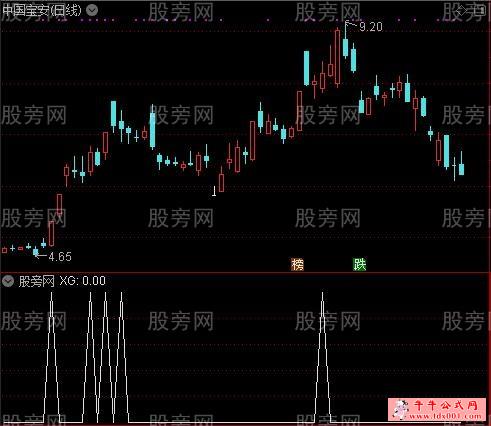Open dropdown beside 中国宝安(日线) title
The height and width of the screenshot is (426, 491).
pos(92,10)
